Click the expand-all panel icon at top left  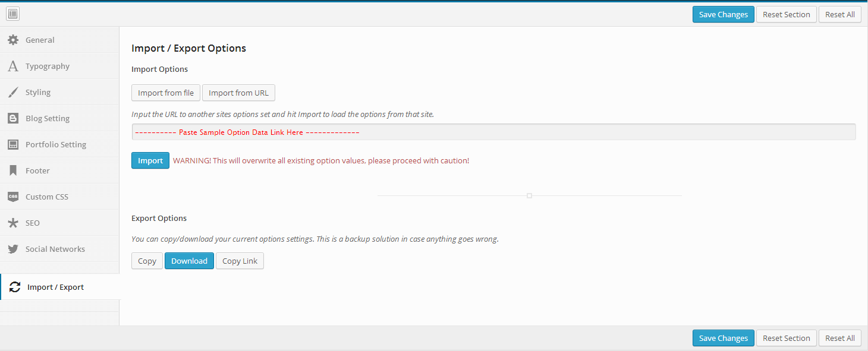tap(12, 14)
